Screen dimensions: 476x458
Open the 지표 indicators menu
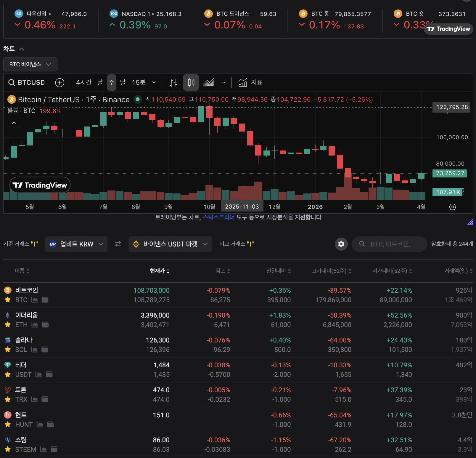[250, 82]
